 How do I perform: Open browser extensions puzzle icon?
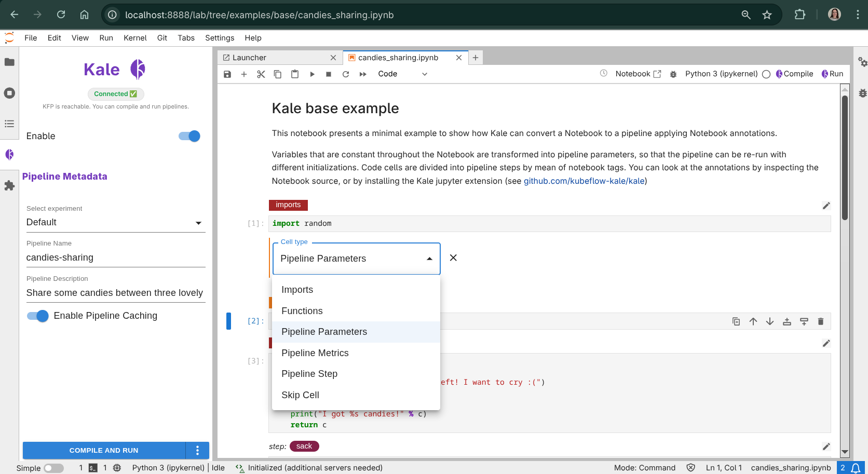pos(800,15)
